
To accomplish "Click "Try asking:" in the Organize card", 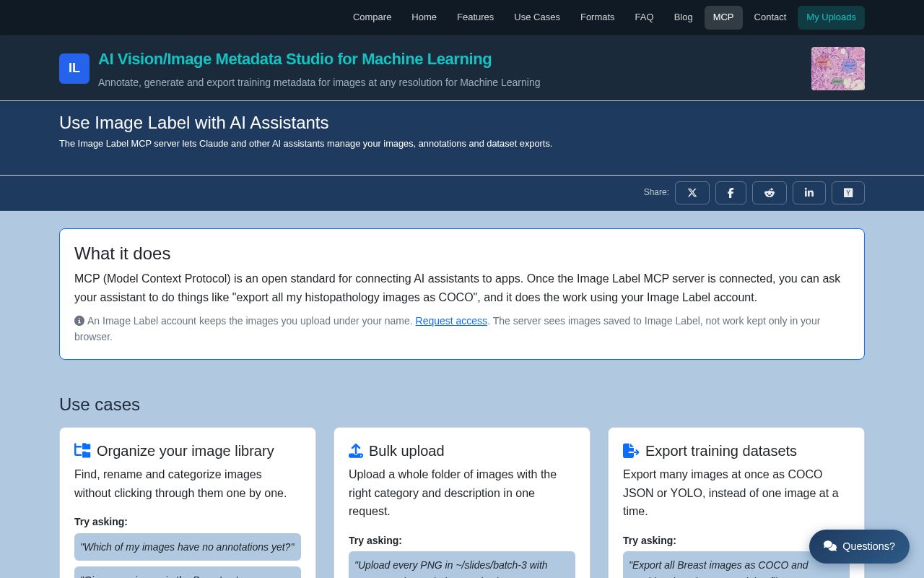I will pyautogui.click(x=101, y=522).
